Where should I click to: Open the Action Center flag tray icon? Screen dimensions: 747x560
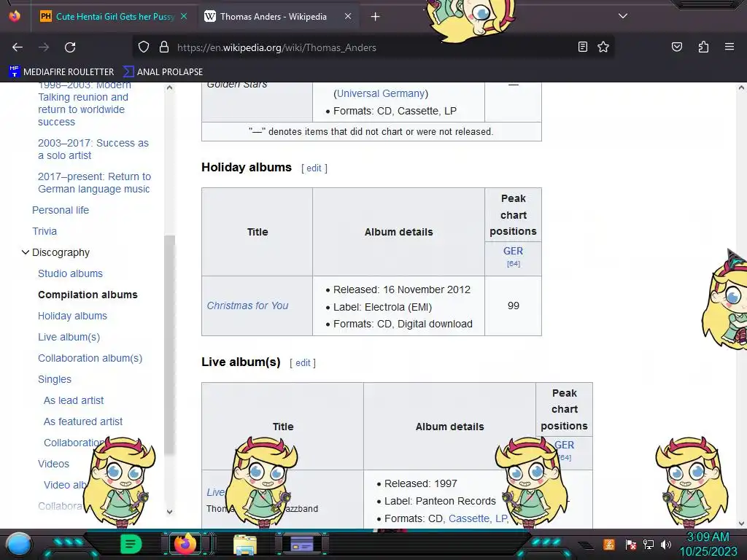[x=630, y=544]
